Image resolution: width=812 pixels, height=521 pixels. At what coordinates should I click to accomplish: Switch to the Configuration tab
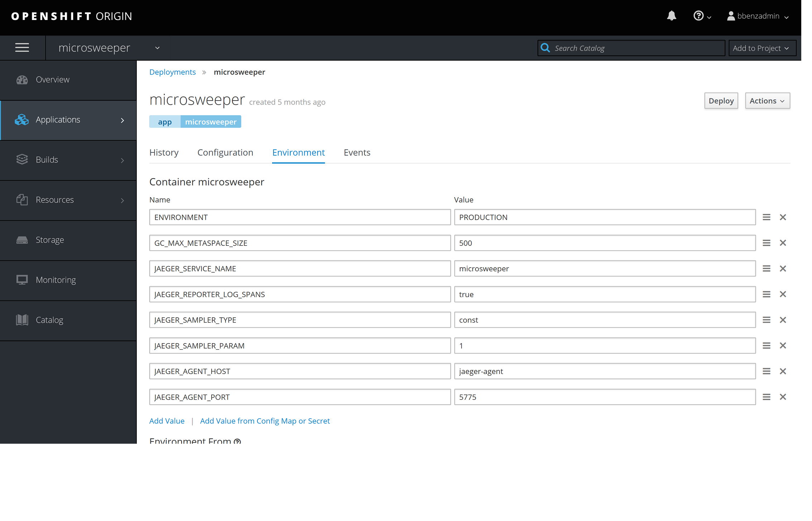pos(225,152)
